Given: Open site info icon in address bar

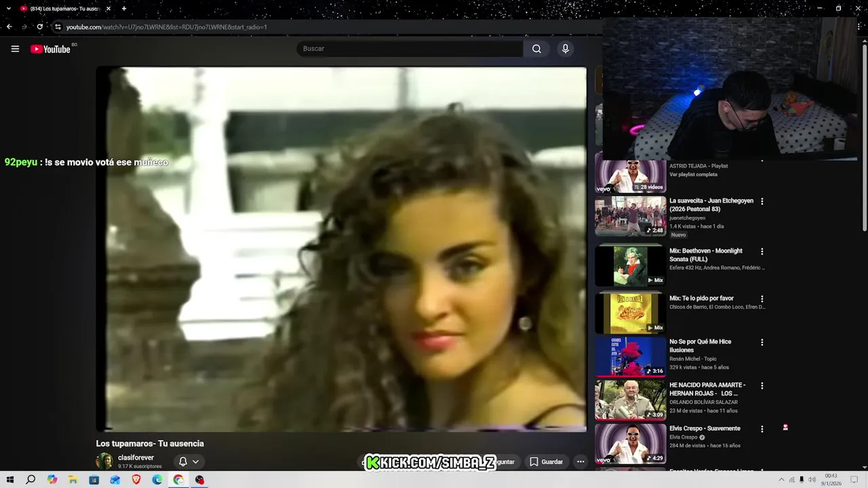Looking at the screenshot, I should [58, 27].
